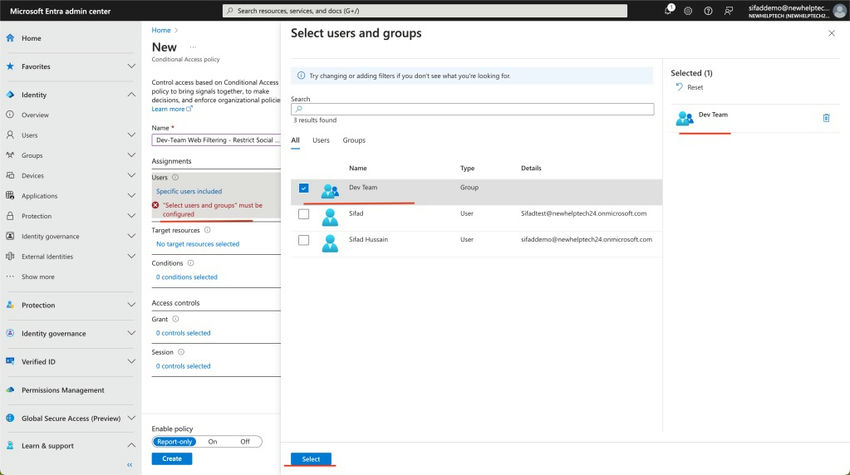The height and width of the screenshot is (475, 850).
Task: Switch to the All tab
Action: (x=295, y=140)
